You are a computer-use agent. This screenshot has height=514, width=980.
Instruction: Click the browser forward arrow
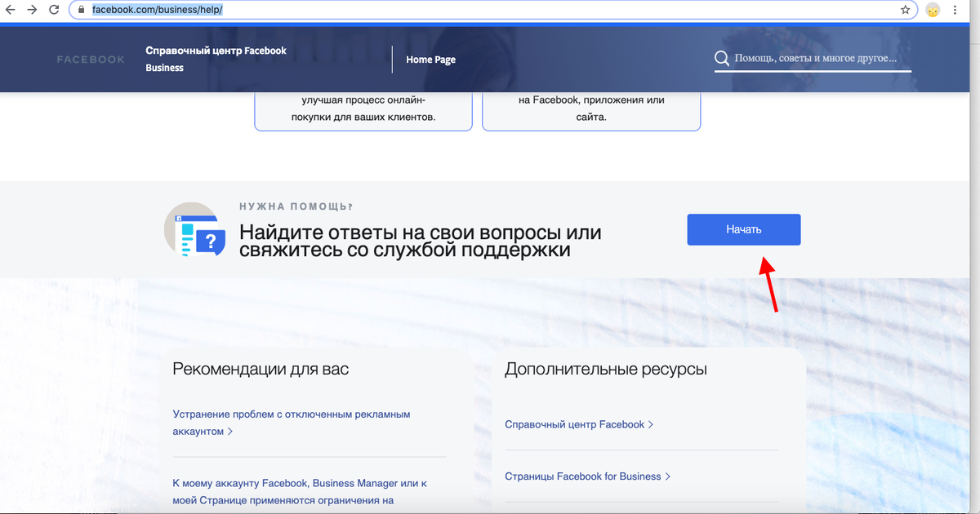tap(32, 10)
